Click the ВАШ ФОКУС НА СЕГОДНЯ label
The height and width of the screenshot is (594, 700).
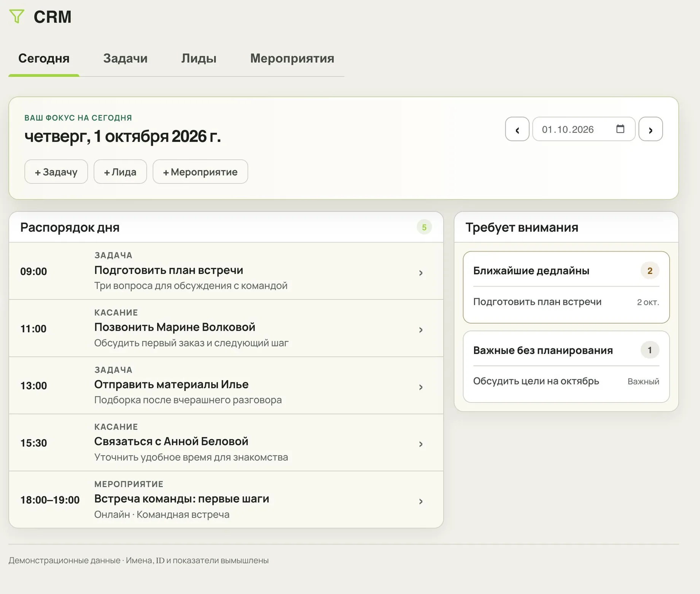point(78,118)
